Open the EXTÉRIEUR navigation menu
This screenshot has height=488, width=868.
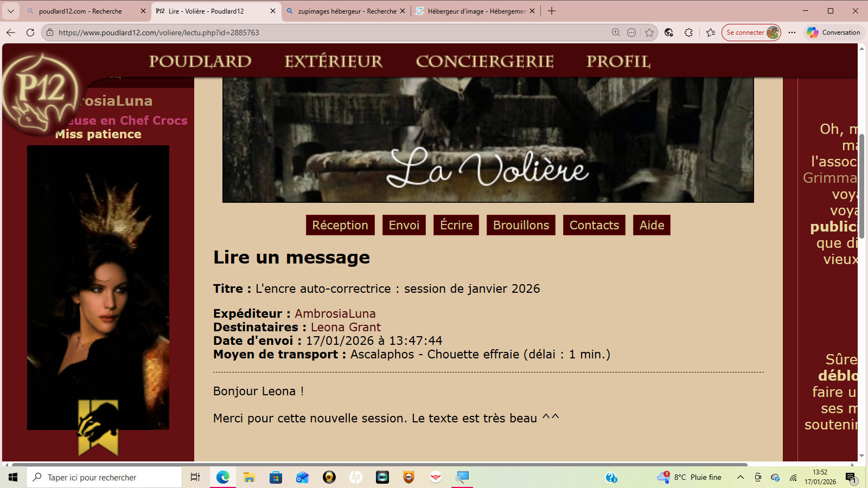(334, 61)
